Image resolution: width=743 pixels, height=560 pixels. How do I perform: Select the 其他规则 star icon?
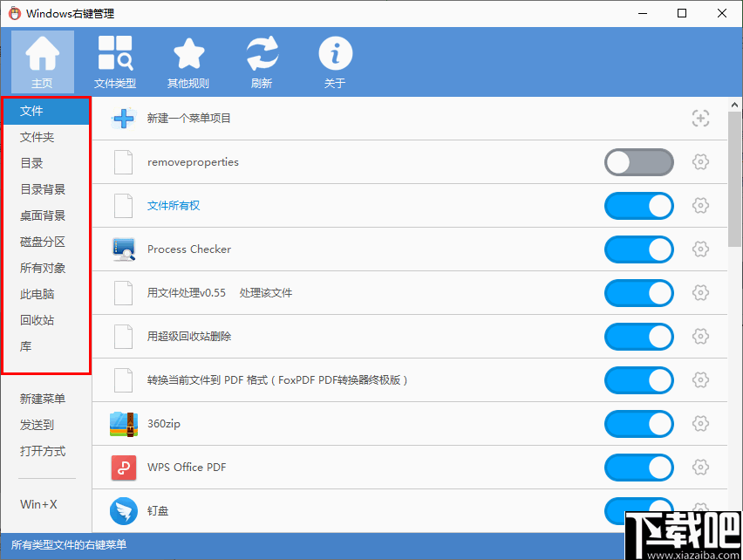(188, 54)
